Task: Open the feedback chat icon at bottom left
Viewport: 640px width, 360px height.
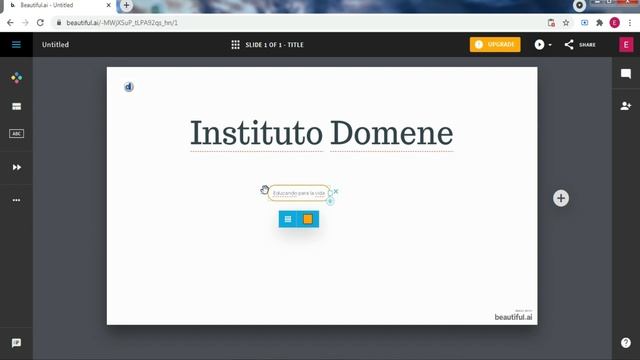Action: click(x=16, y=343)
